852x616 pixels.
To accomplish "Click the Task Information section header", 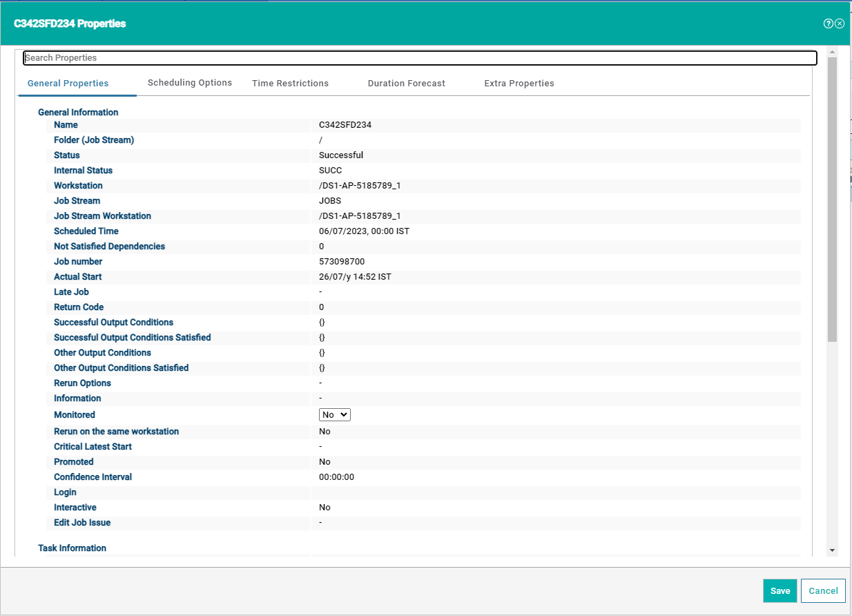I will 72,548.
